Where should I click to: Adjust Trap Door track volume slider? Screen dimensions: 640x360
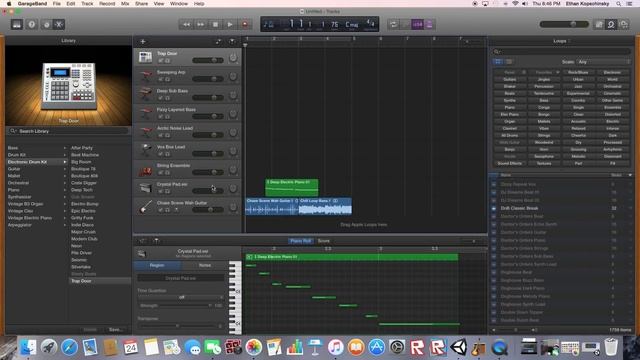pyautogui.click(x=208, y=60)
